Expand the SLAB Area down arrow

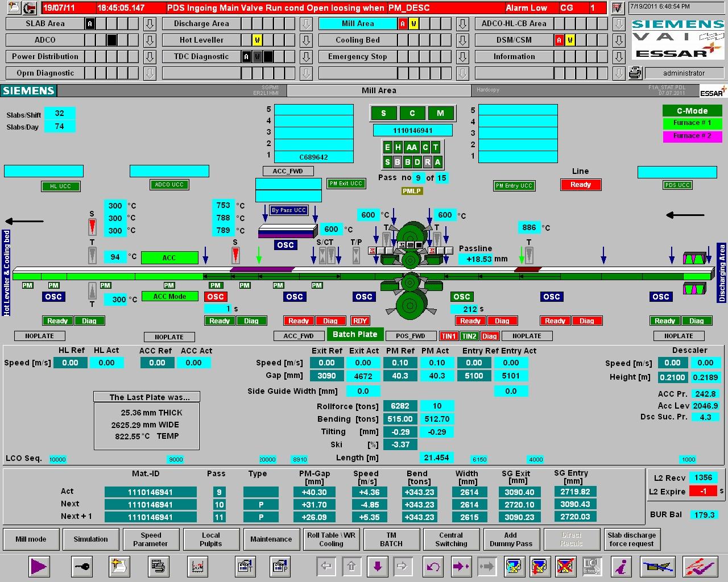click(x=150, y=24)
